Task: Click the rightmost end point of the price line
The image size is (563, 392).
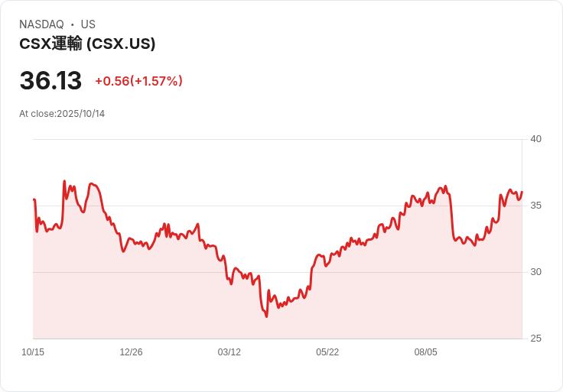Action: pyautogui.click(x=522, y=193)
